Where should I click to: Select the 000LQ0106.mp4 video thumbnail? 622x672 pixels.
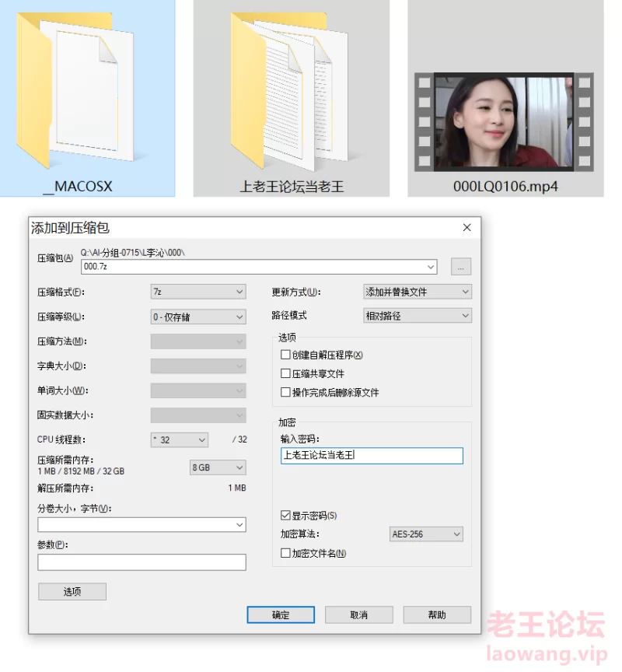tap(504, 122)
